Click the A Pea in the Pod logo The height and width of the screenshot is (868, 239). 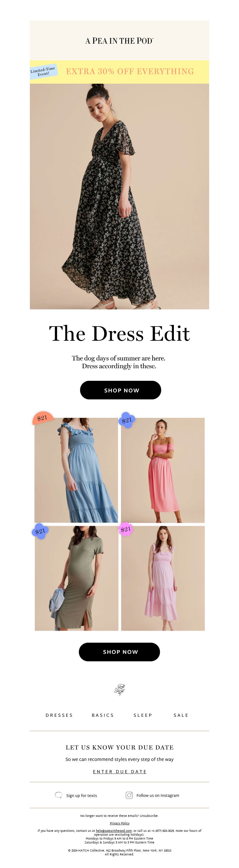coord(119,41)
